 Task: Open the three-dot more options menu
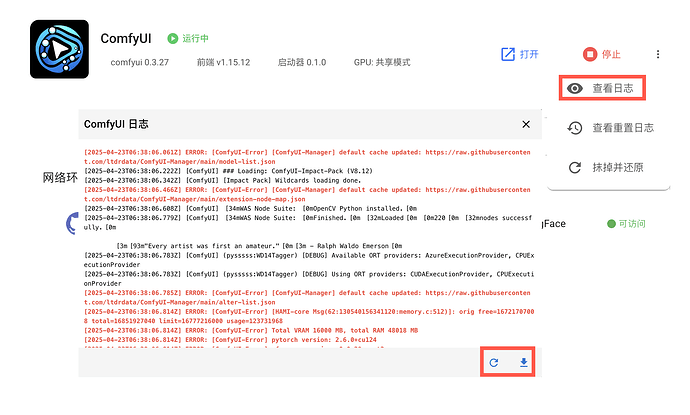[x=658, y=54]
